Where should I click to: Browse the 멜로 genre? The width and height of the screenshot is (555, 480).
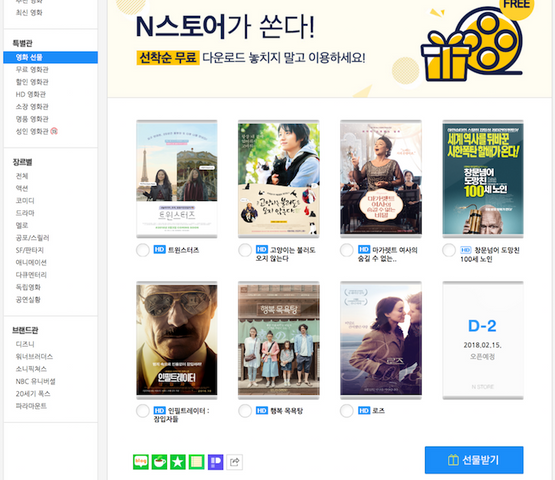coord(22,225)
